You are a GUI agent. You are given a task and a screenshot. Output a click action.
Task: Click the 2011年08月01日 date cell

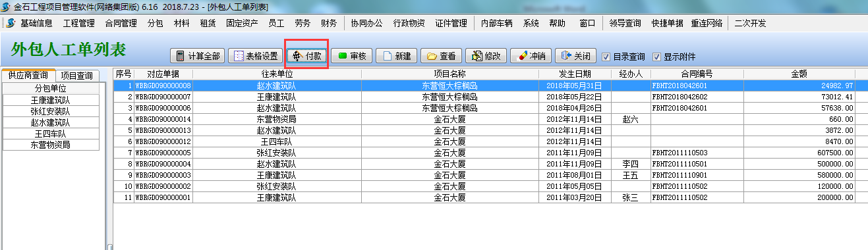pos(574,175)
